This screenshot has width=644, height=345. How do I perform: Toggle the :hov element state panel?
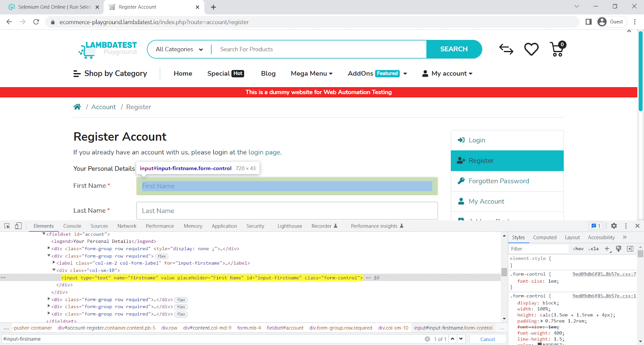(x=578, y=248)
